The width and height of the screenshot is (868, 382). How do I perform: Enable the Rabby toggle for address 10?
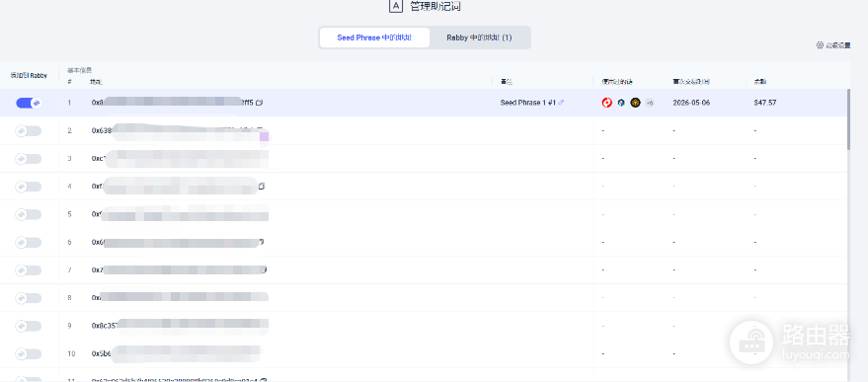coord(29,353)
